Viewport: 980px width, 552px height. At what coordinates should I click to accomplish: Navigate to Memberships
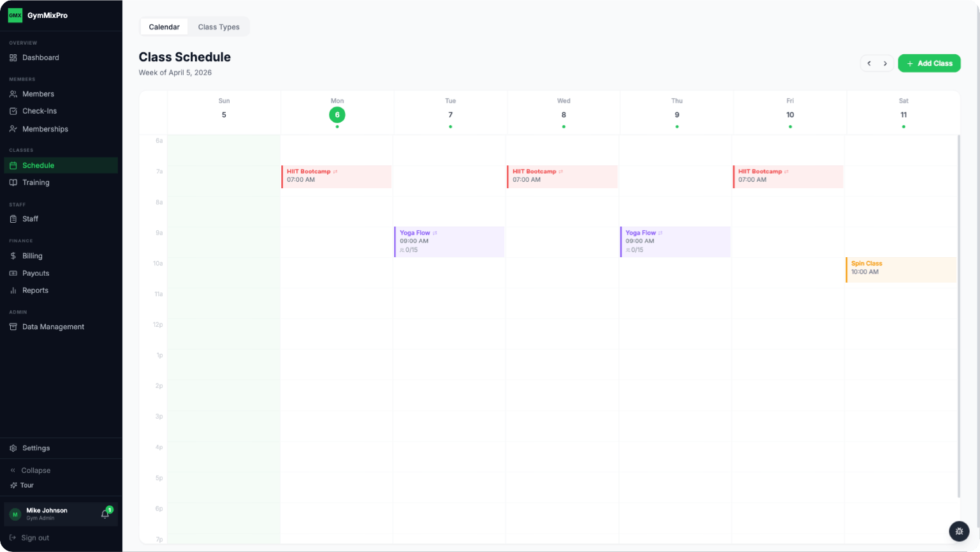pos(45,129)
